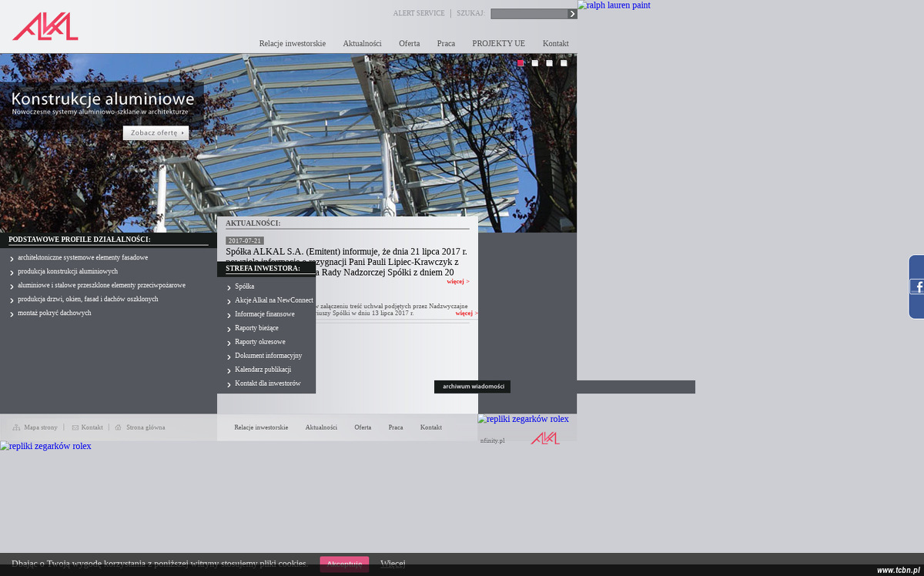
Task: Open Raporty okresowe link
Action: coord(260,342)
